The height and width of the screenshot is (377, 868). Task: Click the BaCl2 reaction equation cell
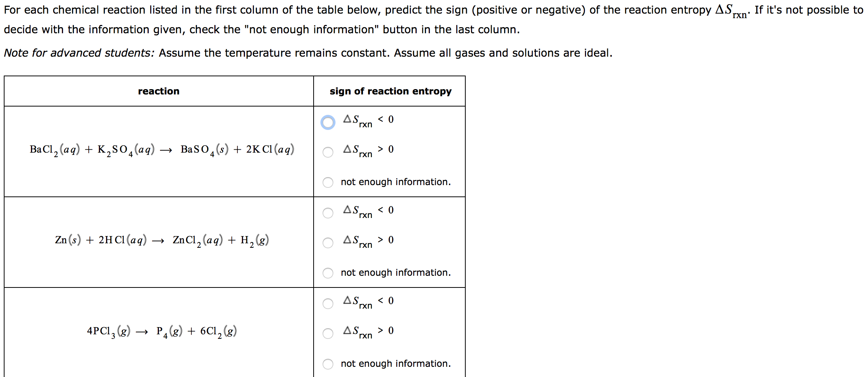tap(162, 149)
